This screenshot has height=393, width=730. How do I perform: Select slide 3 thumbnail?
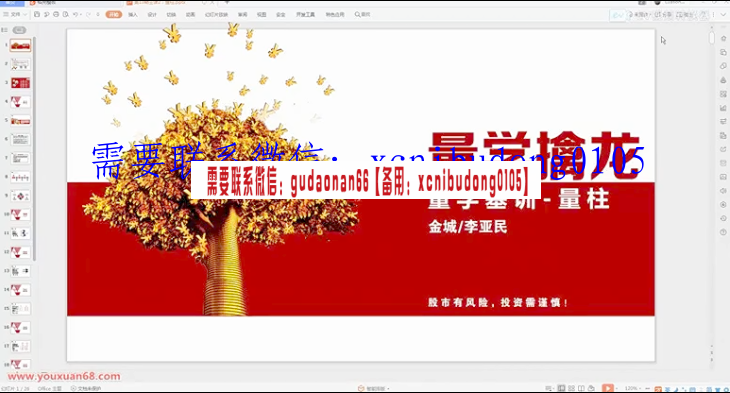pyautogui.click(x=20, y=83)
